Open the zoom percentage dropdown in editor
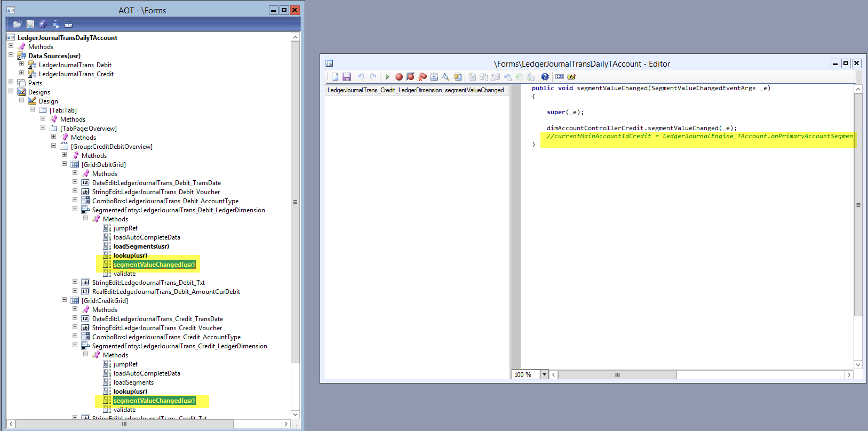868x431 pixels. 544,374
